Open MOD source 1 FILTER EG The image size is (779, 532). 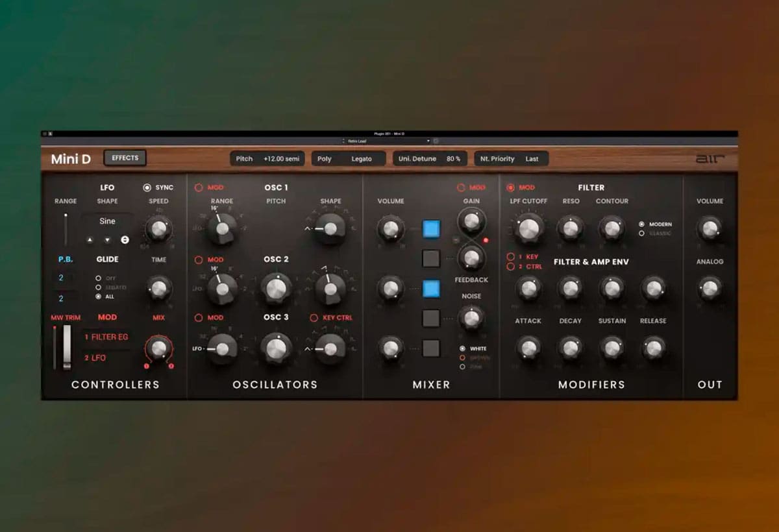(106, 337)
